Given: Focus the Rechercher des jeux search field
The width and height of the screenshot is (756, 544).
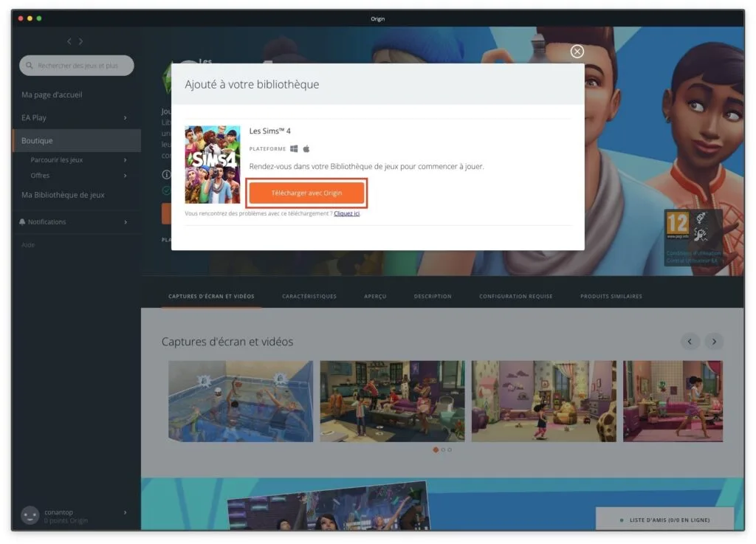Looking at the screenshot, I should [x=77, y=66].
